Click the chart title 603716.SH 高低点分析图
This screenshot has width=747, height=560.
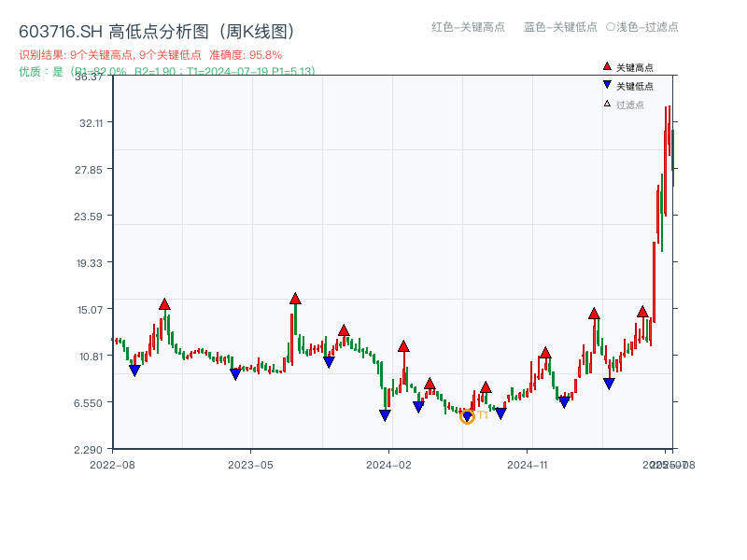pyautogui.click(x=156, y=32)
